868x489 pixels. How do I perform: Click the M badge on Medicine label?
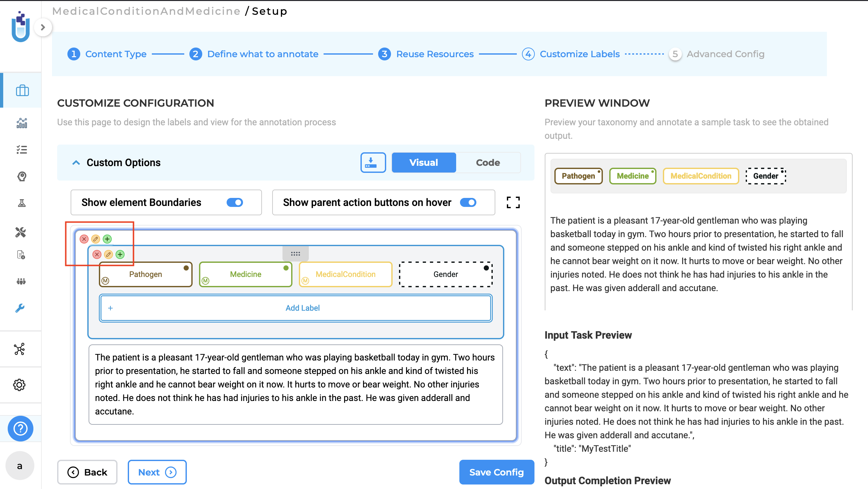point(205,280)
